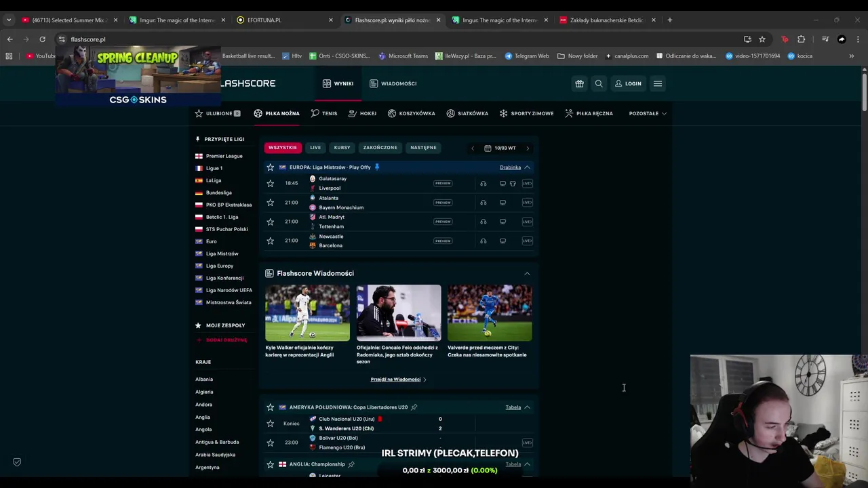Expand the POZOSTAŁE sports dropdown

[648, 113]
